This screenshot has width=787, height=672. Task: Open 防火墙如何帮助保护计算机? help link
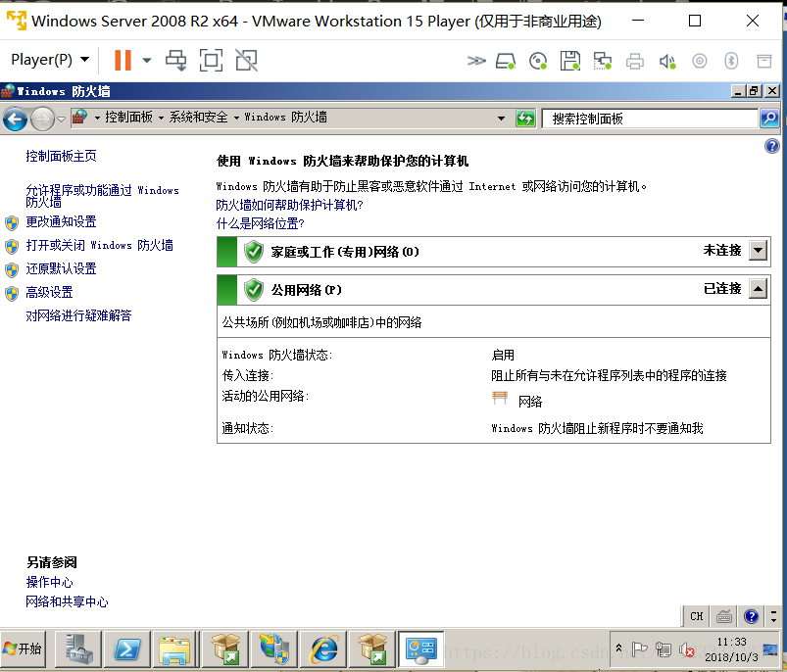[x=289, y=205]
